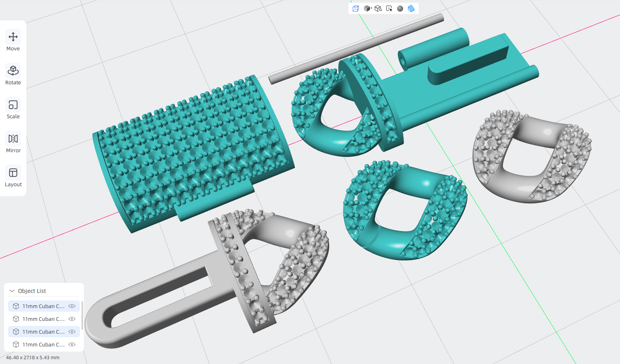
Task: Click the Object List scrollbar
Action: [x=82, y=316]
